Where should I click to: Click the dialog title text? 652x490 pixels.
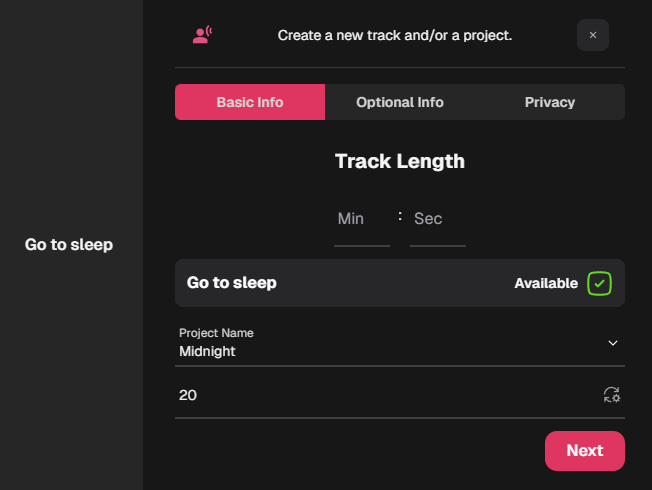point(395,35)
